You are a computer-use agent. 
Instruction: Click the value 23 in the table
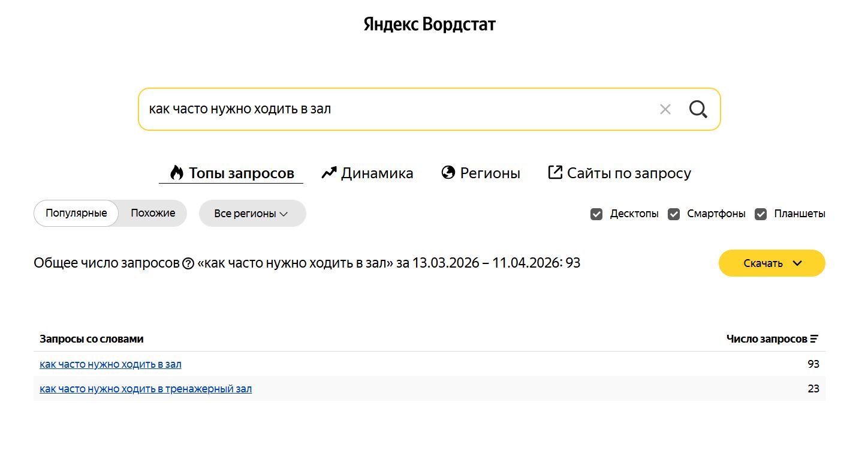click(813, 389)
